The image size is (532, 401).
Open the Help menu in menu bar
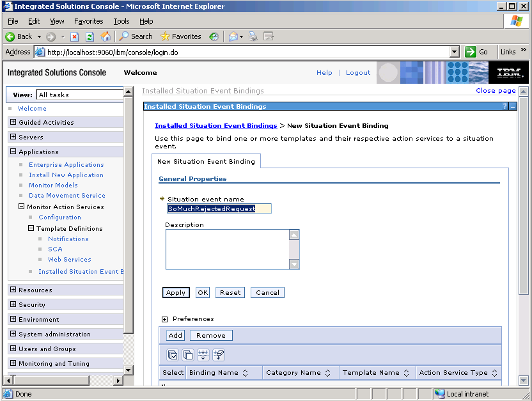[146, 21]
